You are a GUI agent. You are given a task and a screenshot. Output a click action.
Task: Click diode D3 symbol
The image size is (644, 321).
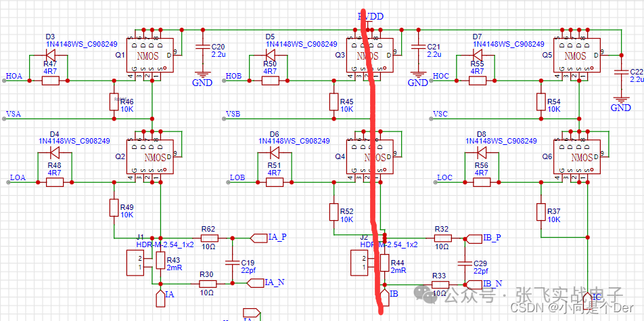coord(49,54)
